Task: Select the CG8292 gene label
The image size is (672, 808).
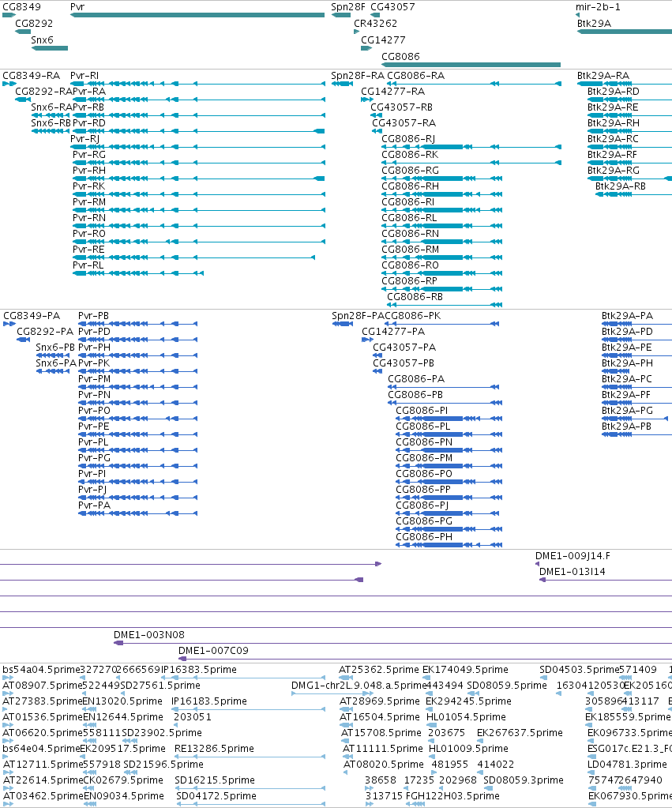Action: (x=34, y=24)
